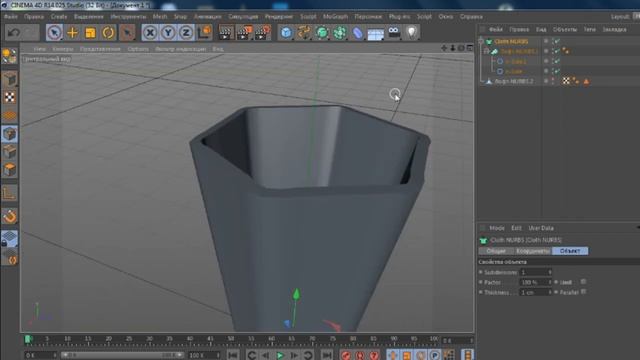The image size is (640, 360).
Task: Collapse the first Loft NURBS child node
Action: coord(486,51)
